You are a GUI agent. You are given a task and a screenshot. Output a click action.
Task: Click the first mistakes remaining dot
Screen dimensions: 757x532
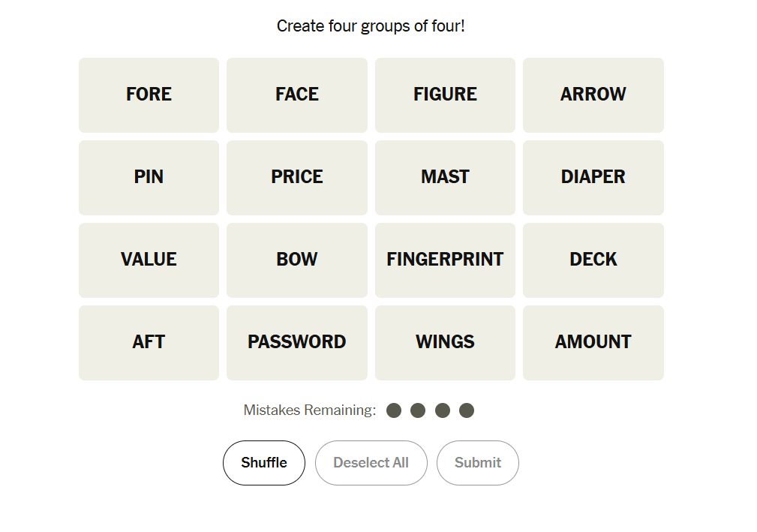[394, 410]
